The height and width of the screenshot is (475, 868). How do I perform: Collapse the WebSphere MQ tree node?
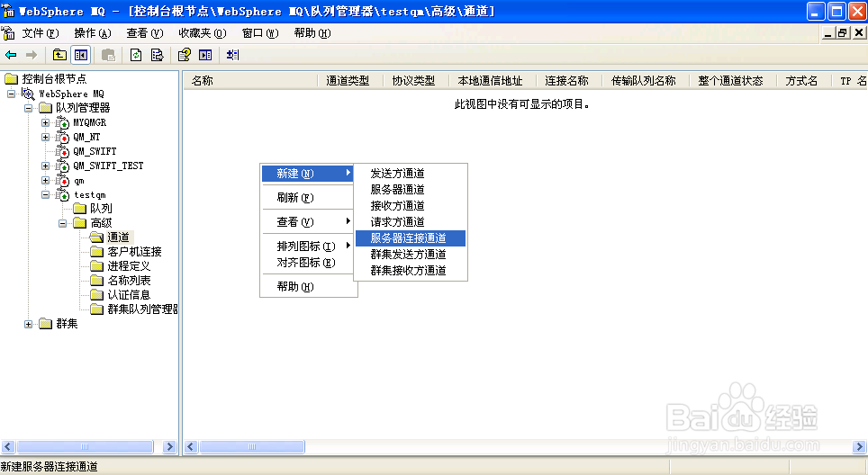coord(11,94)
